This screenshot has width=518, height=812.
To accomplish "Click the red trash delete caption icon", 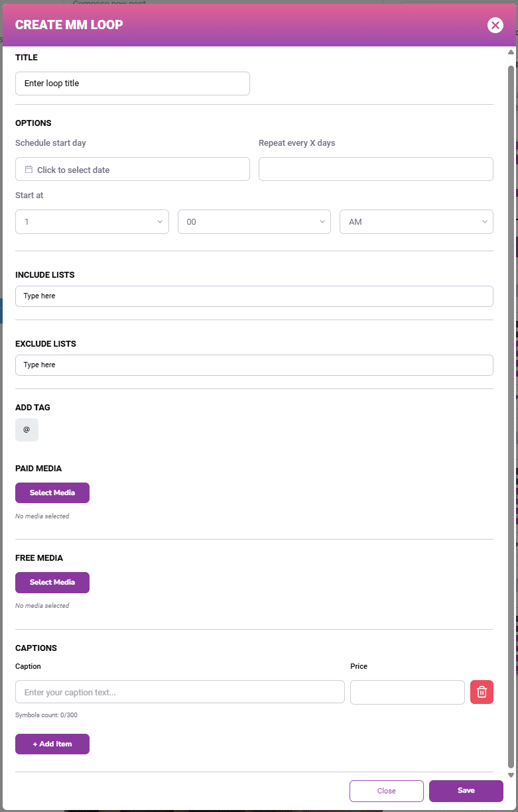I will coord(482,692).
